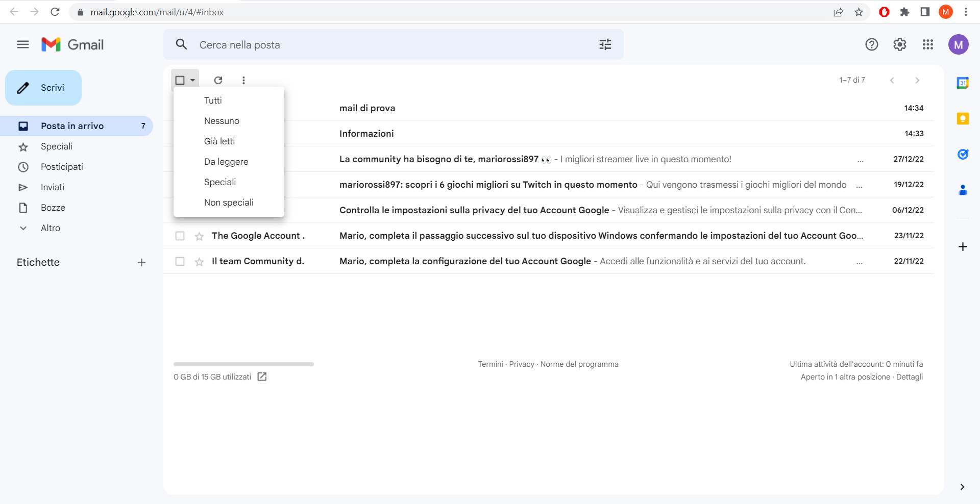The height and width of the screenshot is (504, 980).
Task: Open the more actions three-dot menu
Action: (243, 80)
